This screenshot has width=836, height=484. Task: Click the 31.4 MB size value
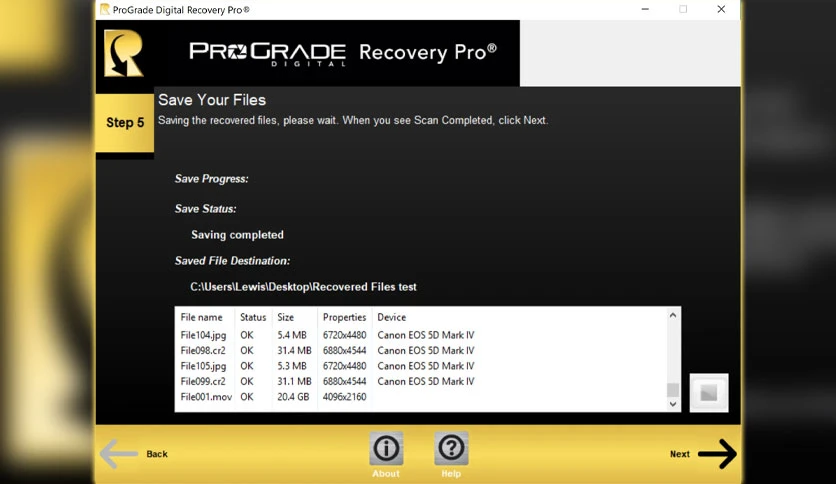click(x=294, y=351)
